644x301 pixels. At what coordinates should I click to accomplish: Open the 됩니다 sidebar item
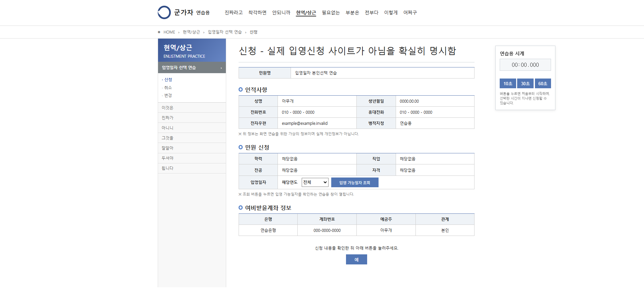(x=192, y=168)
